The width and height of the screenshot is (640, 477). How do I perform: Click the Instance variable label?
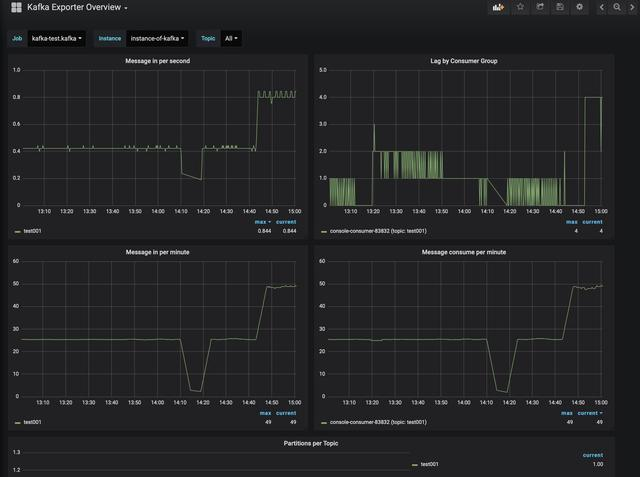[110, 38]
